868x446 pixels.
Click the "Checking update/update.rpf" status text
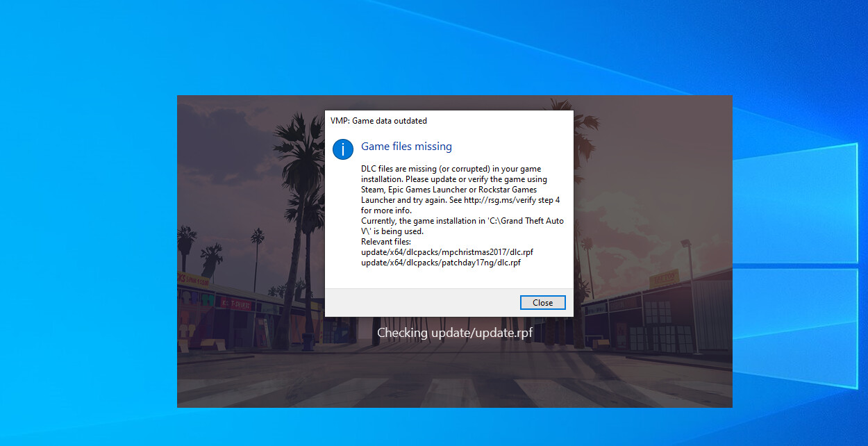coord(455,333)
